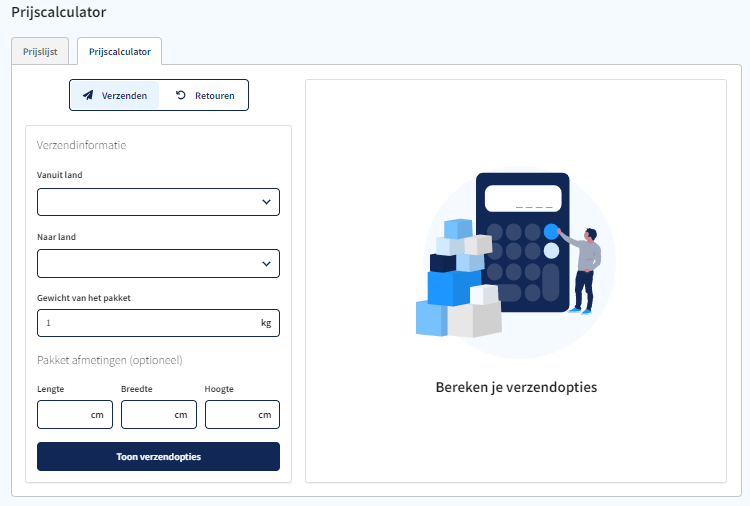Click the Toon verzendopties button

tap(158, 456)
